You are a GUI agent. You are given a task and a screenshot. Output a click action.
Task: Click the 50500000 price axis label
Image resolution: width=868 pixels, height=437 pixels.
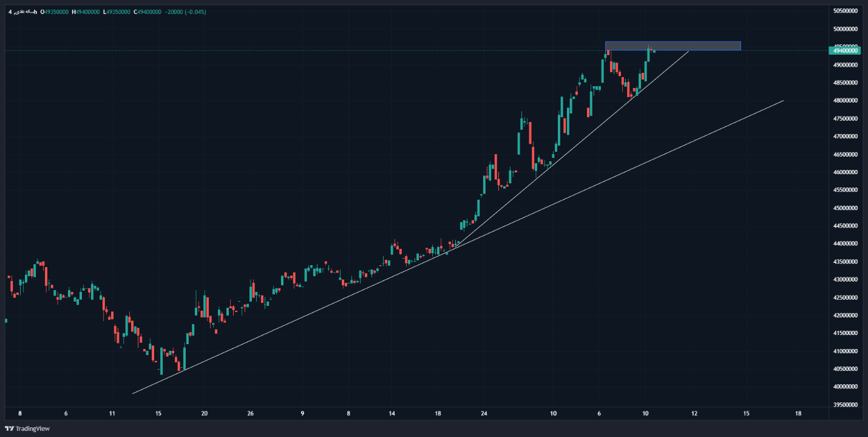845,11
